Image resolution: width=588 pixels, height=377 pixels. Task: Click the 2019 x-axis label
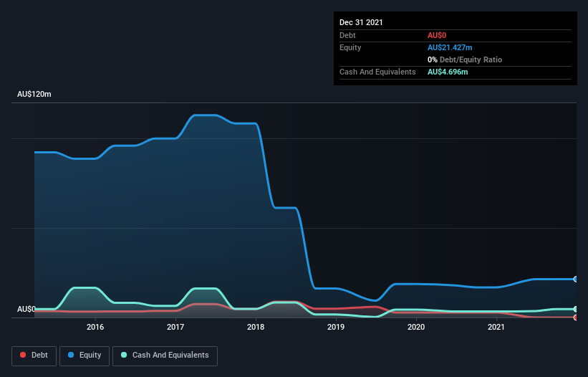point(336,327)
